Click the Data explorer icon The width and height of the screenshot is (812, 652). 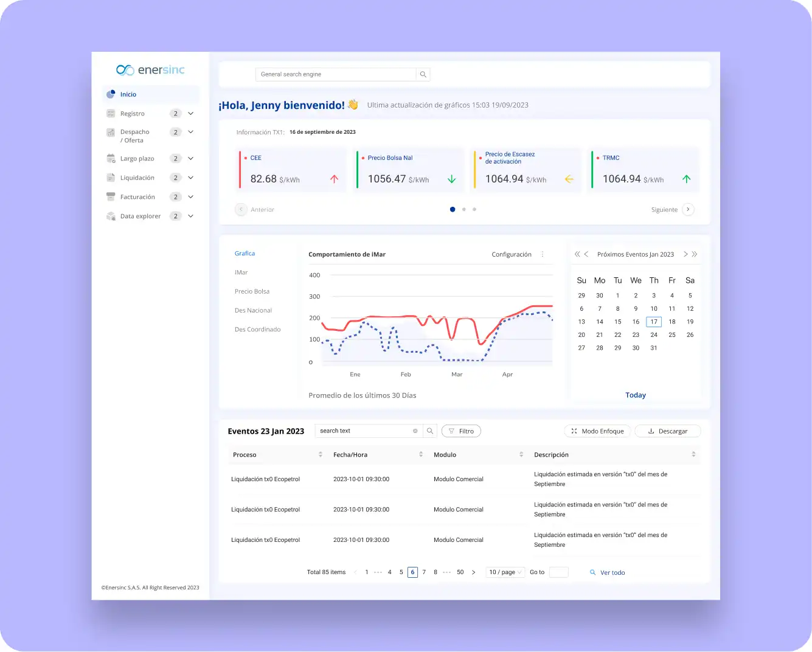[111, 216]
